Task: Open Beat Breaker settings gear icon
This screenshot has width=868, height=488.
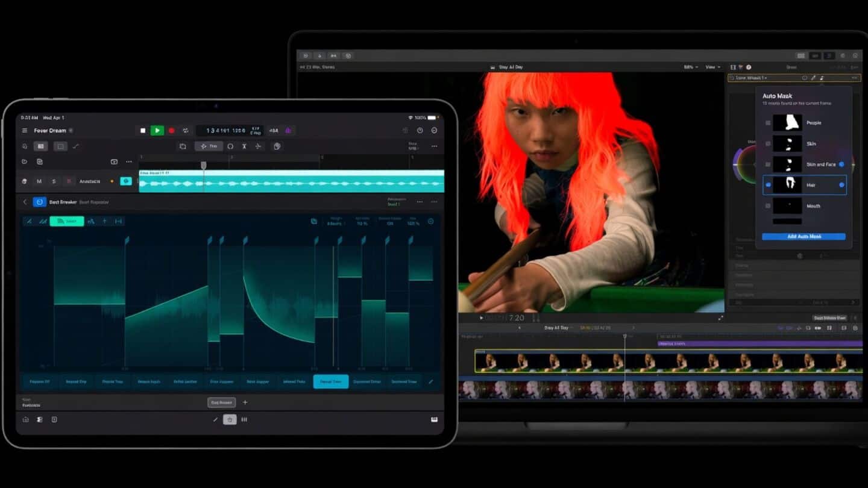Action: (x=430, y=221)
